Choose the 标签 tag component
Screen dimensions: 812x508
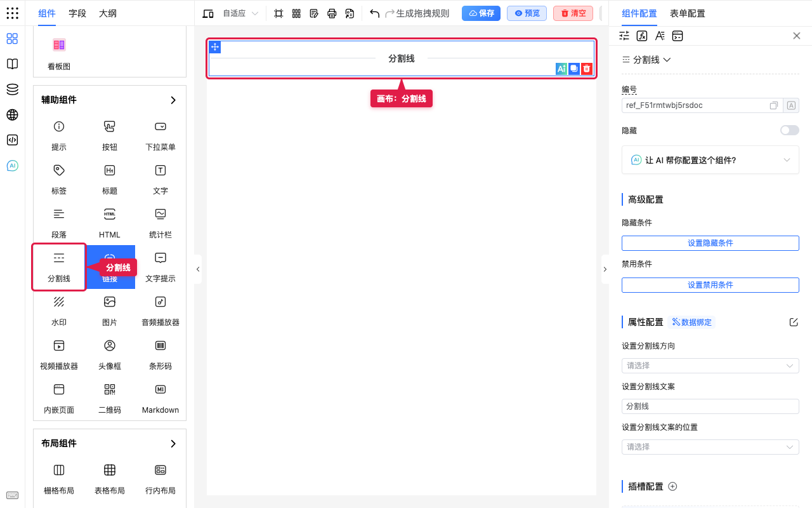tap(59, 178)
